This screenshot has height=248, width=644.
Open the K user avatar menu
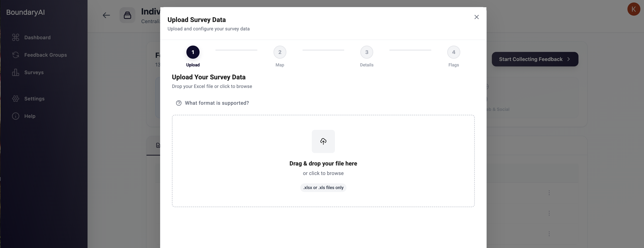pos(634,9)
